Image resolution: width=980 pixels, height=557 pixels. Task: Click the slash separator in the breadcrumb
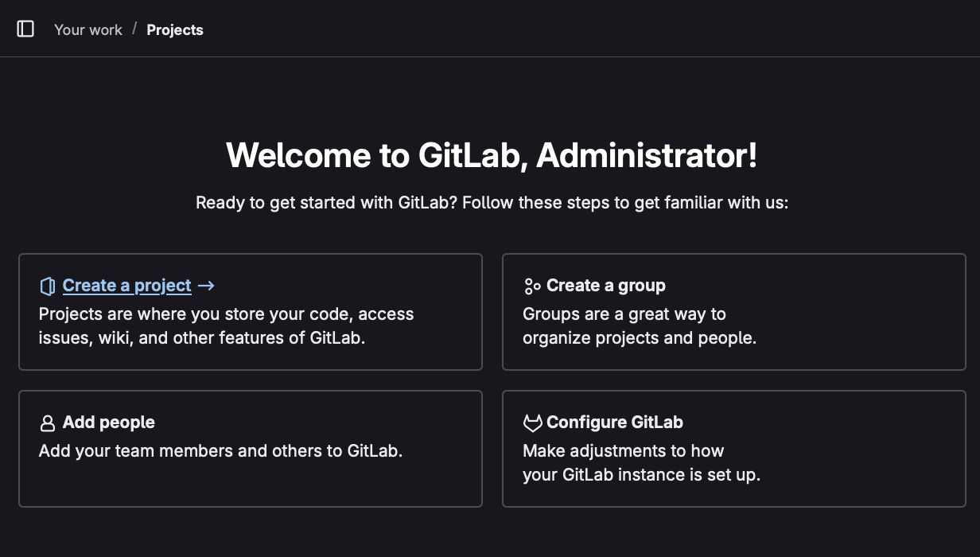coord(134,29)
